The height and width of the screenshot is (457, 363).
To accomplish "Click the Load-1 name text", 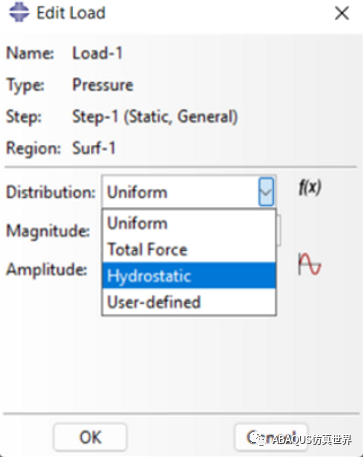I will point(98,53).
